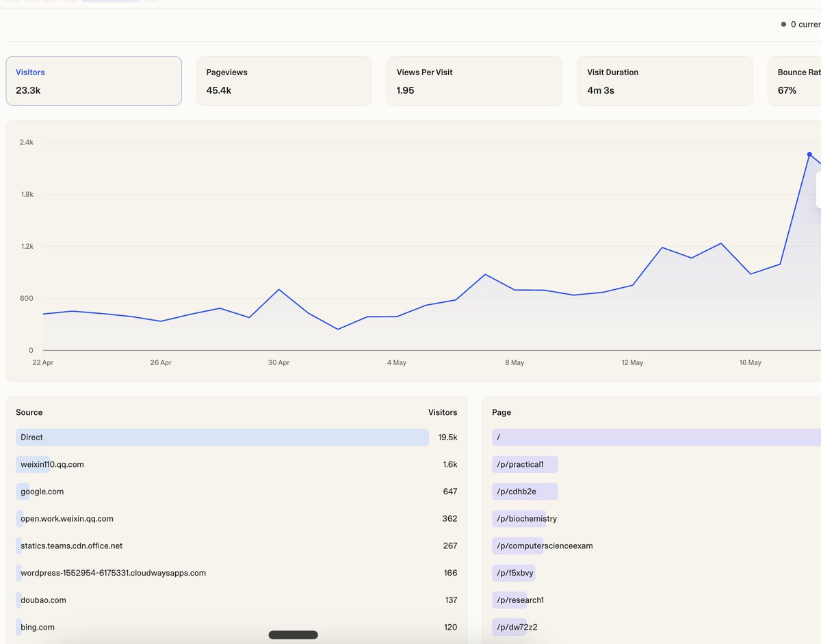The image size is (821, 644).
Task: Open the statics.teams.cdn.office.net source row
Action: pyautogui.click(x=237, y=546)
